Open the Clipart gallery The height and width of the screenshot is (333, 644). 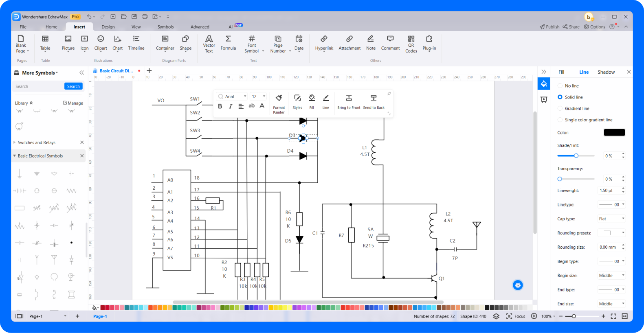coord(101,43)
